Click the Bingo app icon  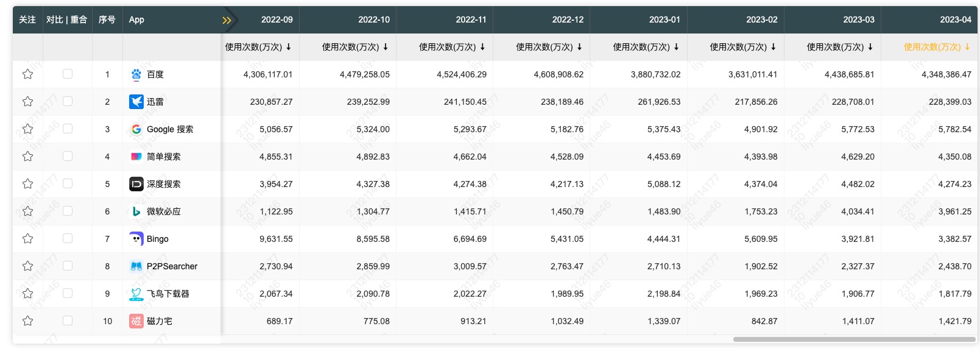[x=136, y=239]
